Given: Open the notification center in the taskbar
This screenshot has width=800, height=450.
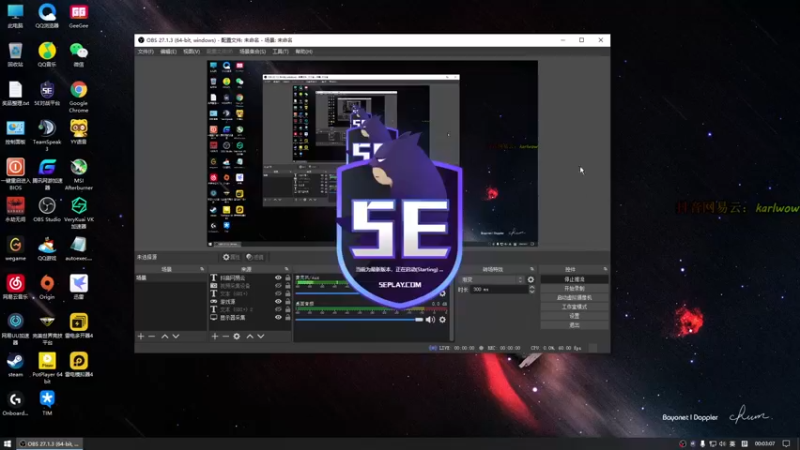Looking at the screenshot, I should point(786,443).
